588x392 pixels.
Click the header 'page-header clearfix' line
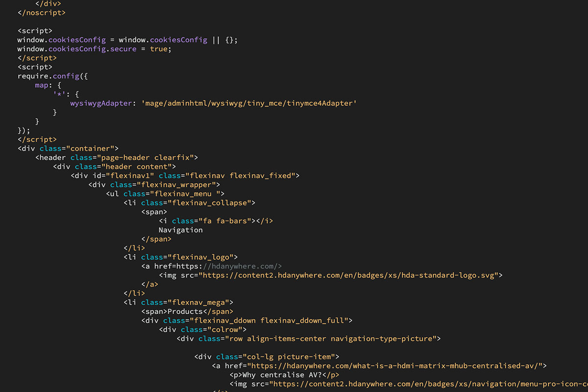[117, 158]
